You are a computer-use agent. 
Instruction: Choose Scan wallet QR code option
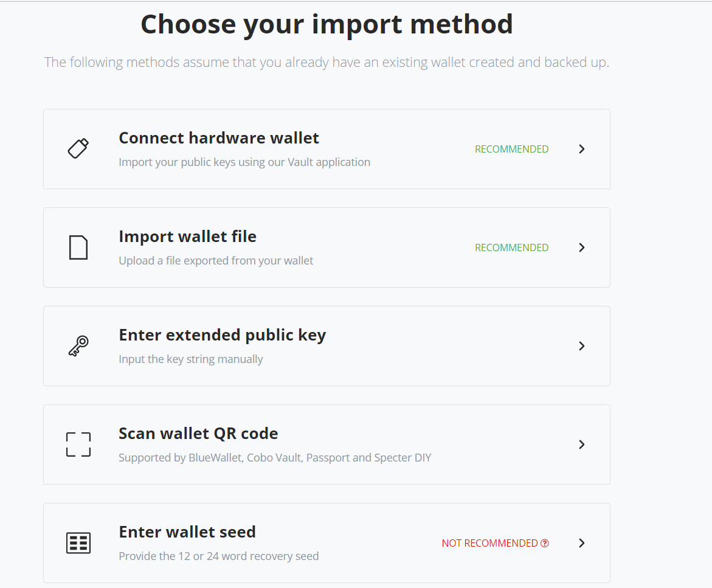[198, 434]
